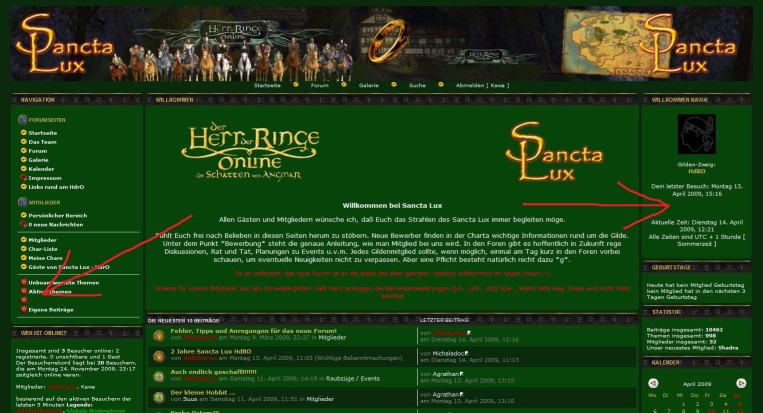
Task: Select Suche in the top menu
Action: pyautogui.click(x=416, y=86)
